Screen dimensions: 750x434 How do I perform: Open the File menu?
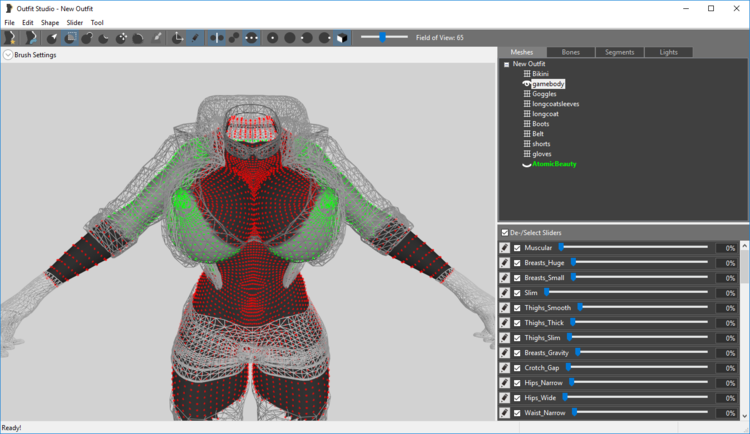click(x=9, y=22)
